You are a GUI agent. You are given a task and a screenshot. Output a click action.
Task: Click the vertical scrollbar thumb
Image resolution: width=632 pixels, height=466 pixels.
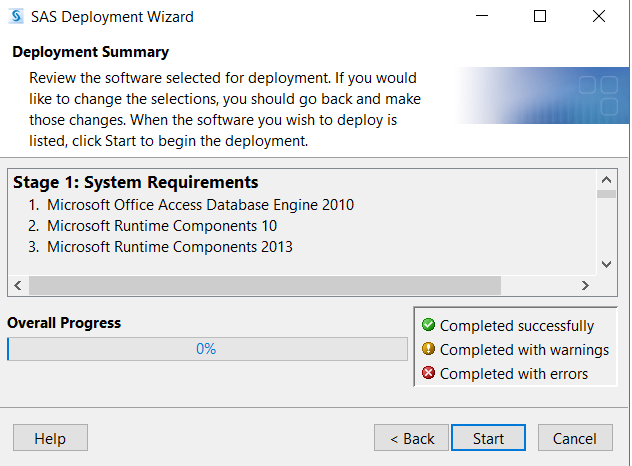tap(606, 194)
